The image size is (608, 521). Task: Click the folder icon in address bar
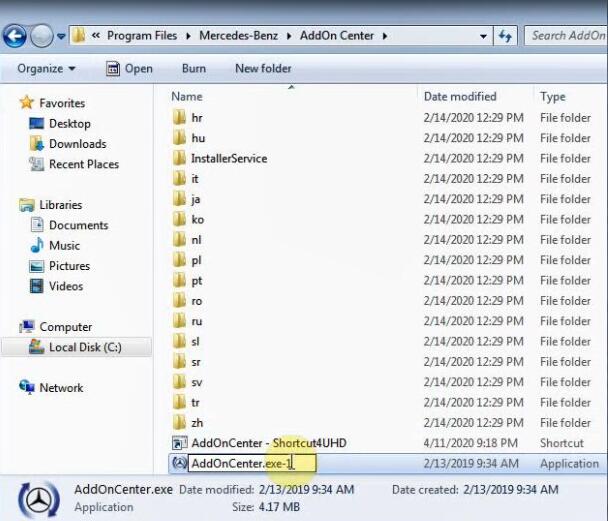coord(78,36)
